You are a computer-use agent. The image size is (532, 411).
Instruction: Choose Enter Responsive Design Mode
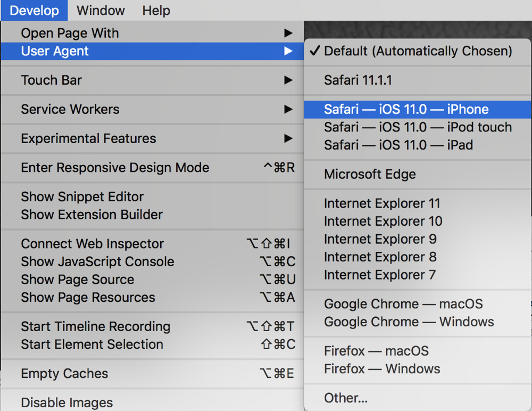point(152,168)
